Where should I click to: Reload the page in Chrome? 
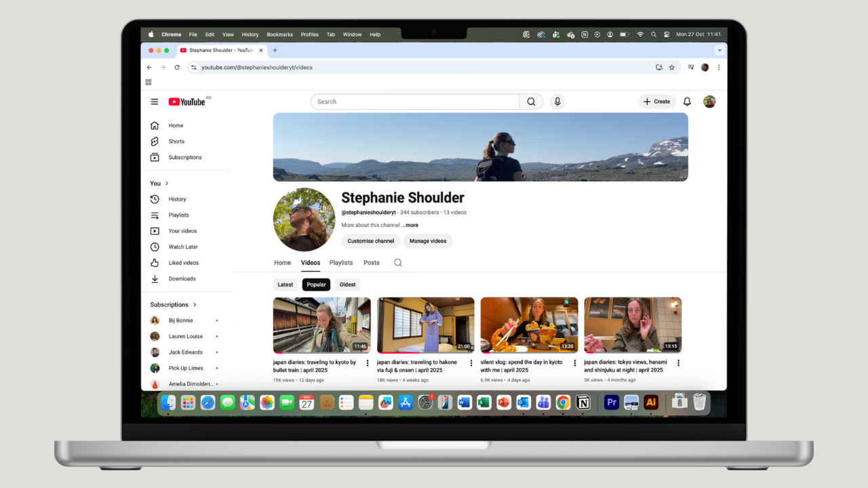click(x=177, y=68)
